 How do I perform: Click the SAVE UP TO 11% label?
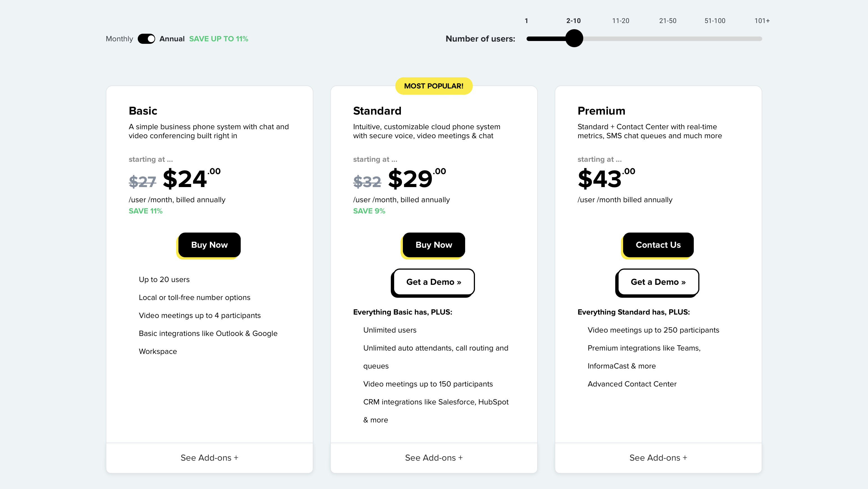(x=219, y=39)
